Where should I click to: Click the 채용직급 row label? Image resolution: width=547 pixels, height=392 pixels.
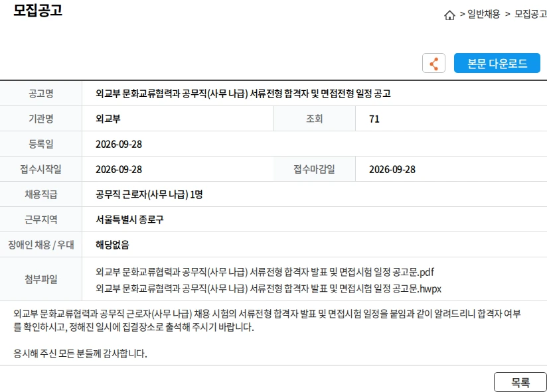coord(40,194)
